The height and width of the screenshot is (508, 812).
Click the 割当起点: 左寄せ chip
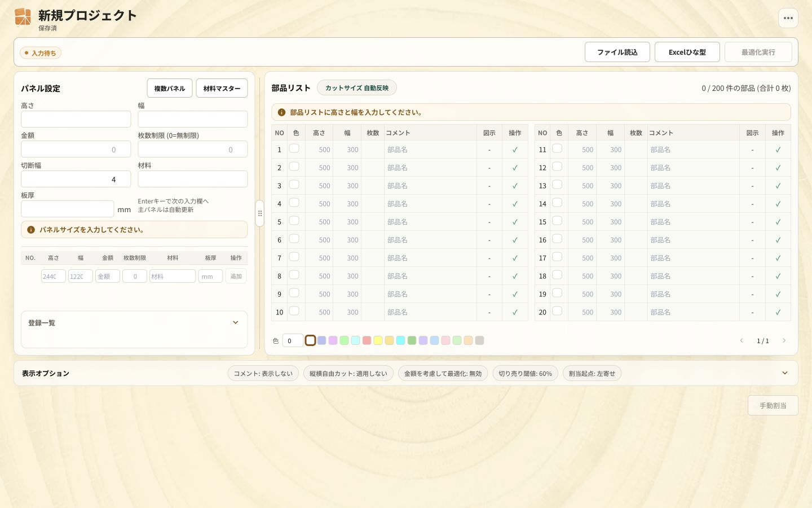(x=592, y=374)
